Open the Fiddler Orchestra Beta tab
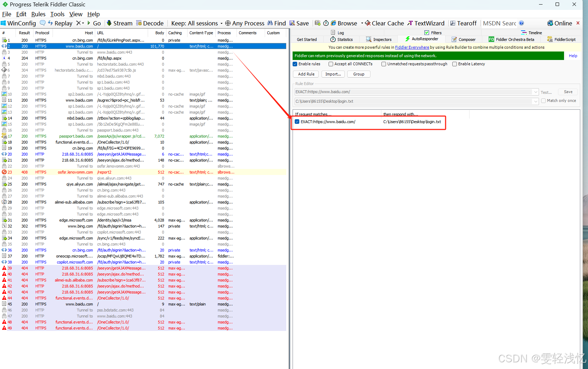588x369 pixels. [511, 40]
